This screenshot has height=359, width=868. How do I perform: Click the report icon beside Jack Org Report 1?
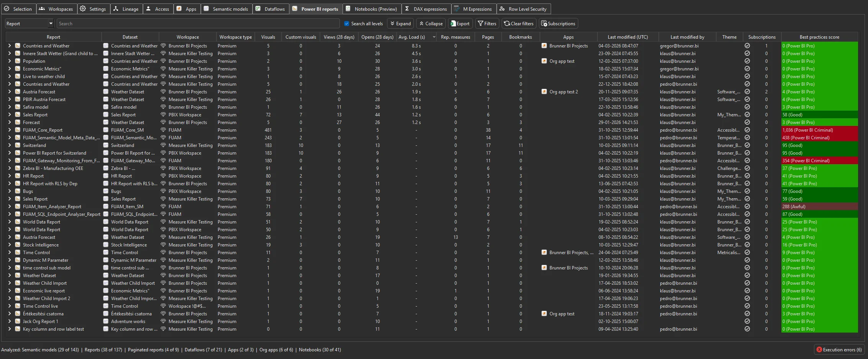pos(18,321)
